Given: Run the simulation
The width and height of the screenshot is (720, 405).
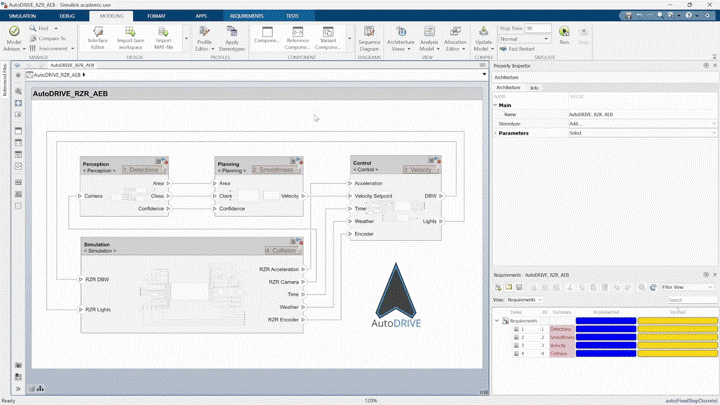Looking at the screenshot, I should pyautogui.click(x=564, y=35).
